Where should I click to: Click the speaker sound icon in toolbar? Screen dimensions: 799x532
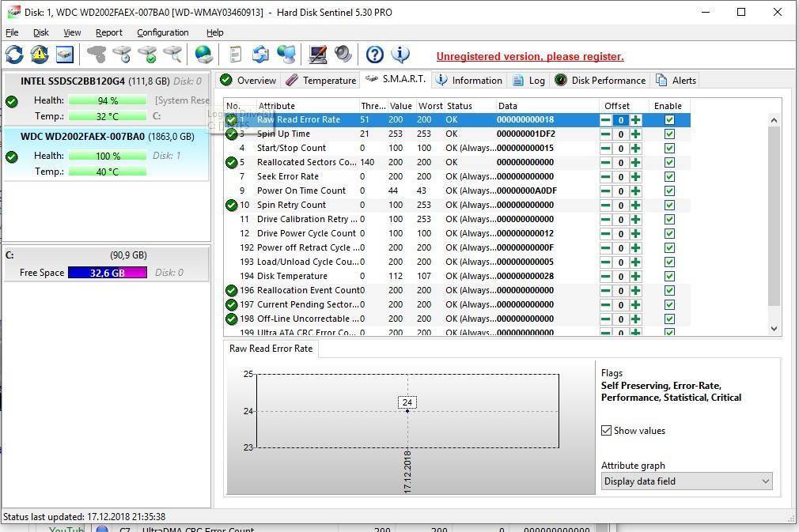point(343,55)
